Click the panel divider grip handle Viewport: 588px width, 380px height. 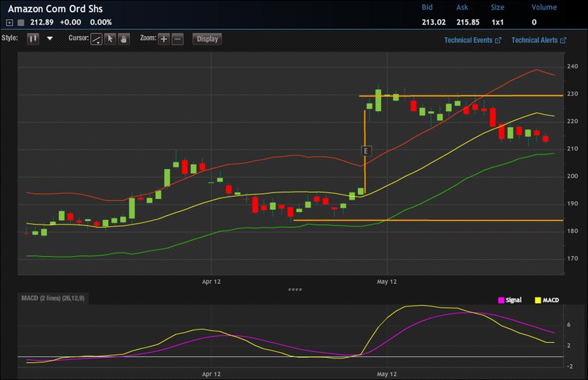tap(295, 289)
